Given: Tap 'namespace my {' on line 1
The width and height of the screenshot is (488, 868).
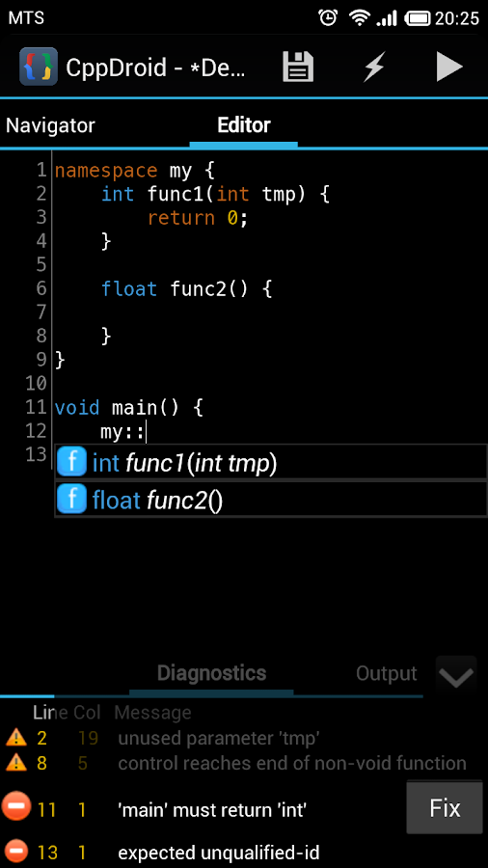Looking at the screenshot, I should [134, 171].
